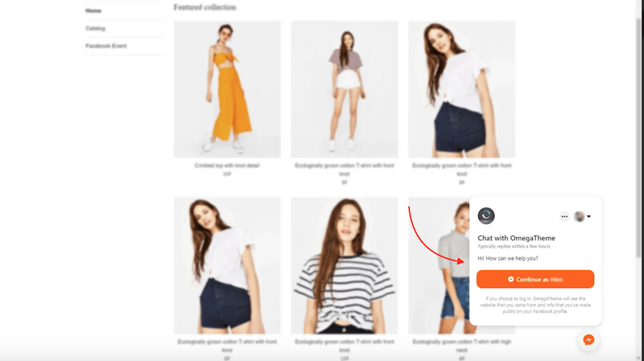Click the Crinkled top with knot detail title
The width and height of the screenshot is (644, 361).
227,166
